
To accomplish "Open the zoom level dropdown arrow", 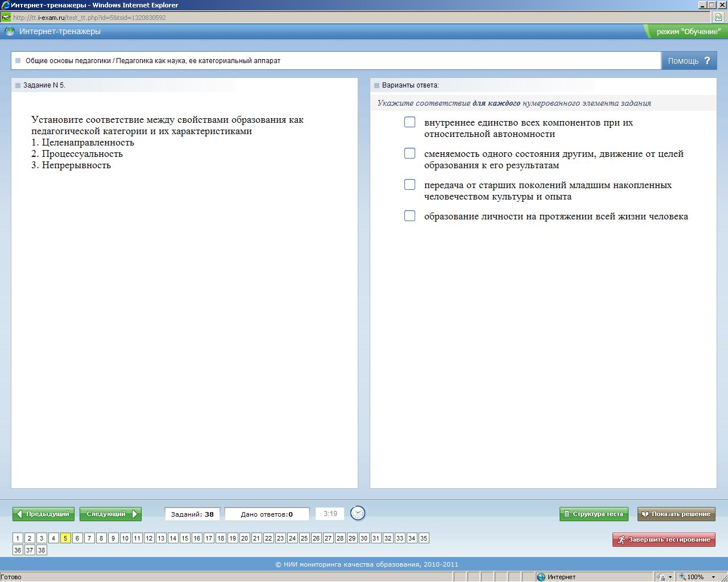I will pos(713,577).
